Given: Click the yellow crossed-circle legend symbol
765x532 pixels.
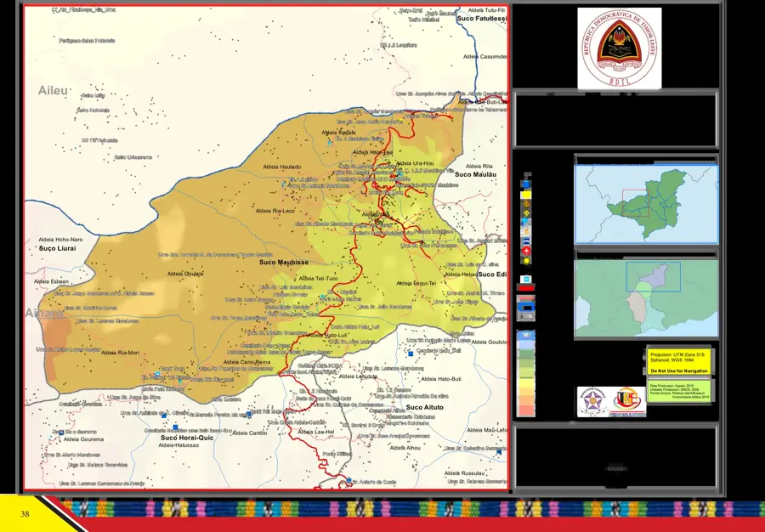Looking at the screenshot, I should click(x=526, y=213).
